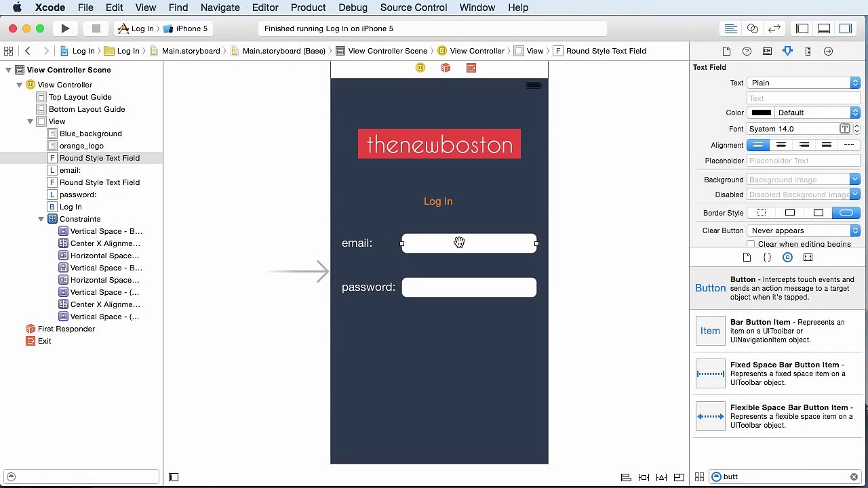This screenshot has width=868, height=488.
Task: Open the Connections inspector
Action: [x=828, y=51]
